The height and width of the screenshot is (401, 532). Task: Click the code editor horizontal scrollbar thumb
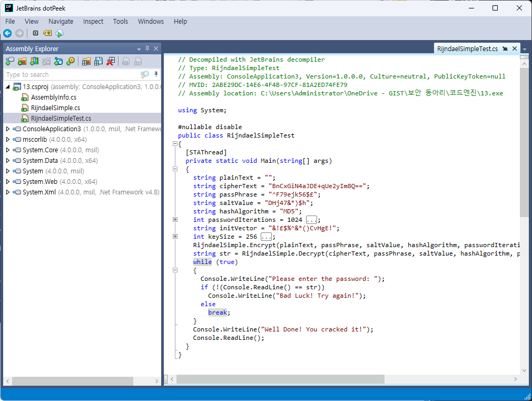point(280,379)
